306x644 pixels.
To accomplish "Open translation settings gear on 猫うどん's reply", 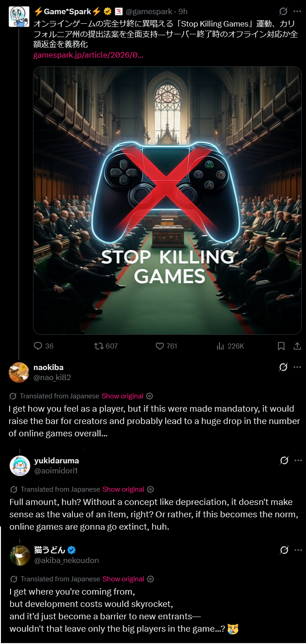I will [x=150, y=579].
